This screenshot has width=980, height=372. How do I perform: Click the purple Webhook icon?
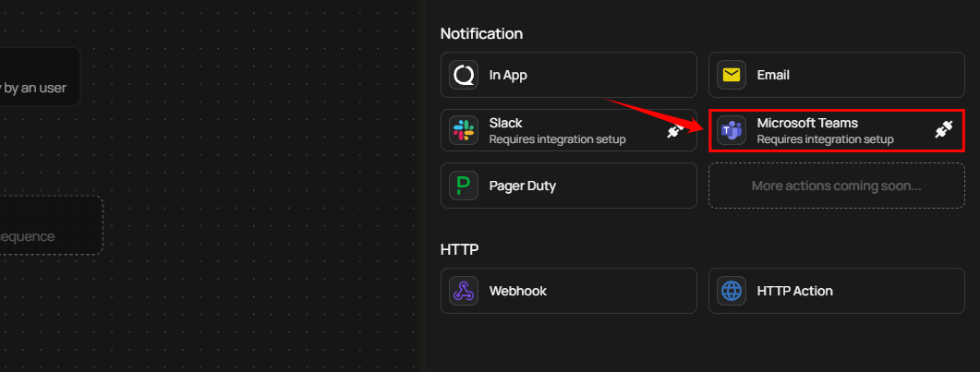click(x=464, y=291)
